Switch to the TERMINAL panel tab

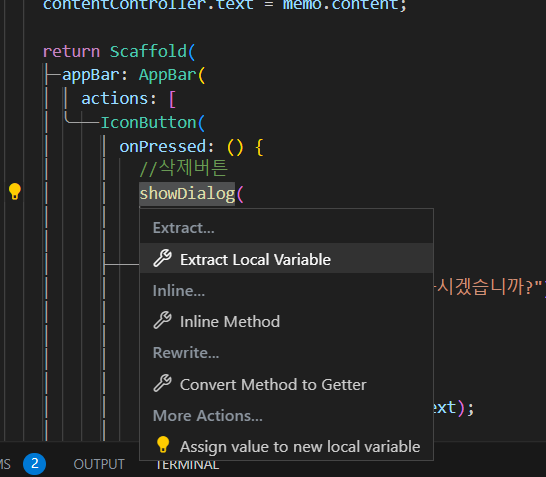[187, 465]
